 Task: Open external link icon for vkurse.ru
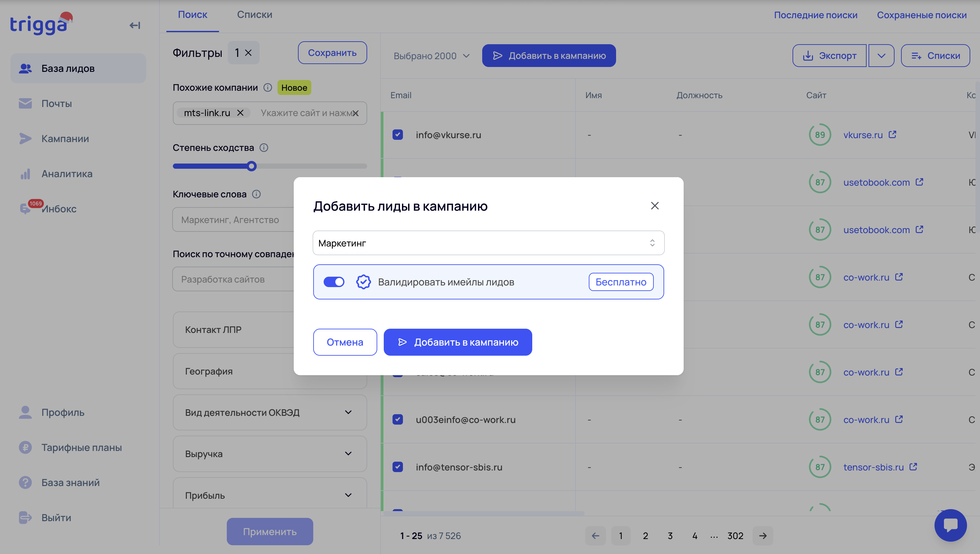(892, 134)
